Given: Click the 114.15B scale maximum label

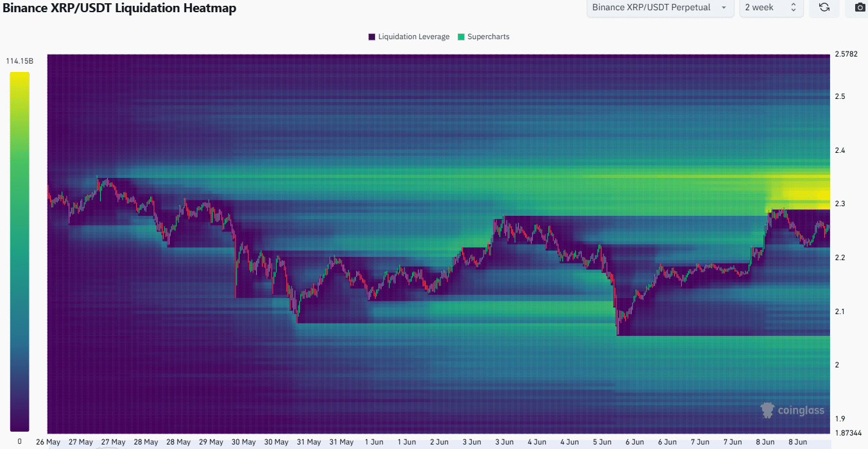Looking at the screenshot, I should click(x=19, y=62).
